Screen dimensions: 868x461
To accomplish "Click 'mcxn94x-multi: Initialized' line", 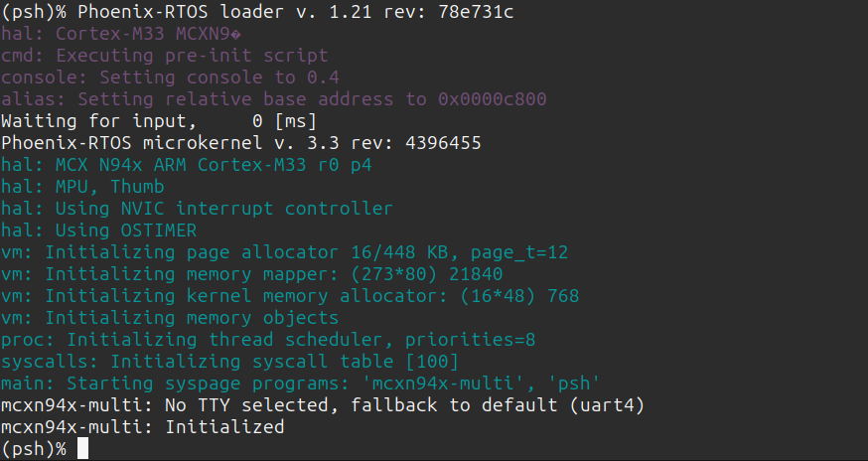I will coord(143,427).
